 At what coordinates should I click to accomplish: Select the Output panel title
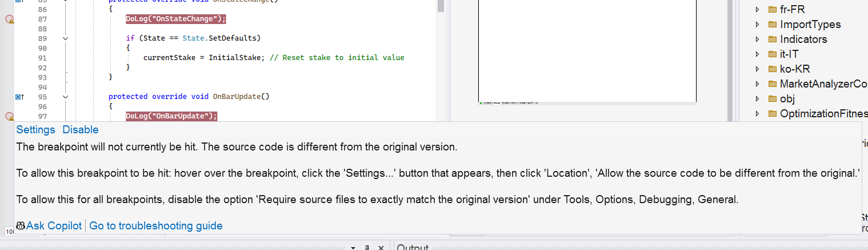(413, 247)
